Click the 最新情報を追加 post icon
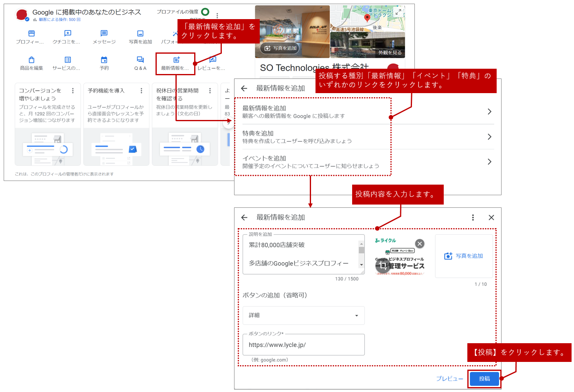 coord(176,60)
